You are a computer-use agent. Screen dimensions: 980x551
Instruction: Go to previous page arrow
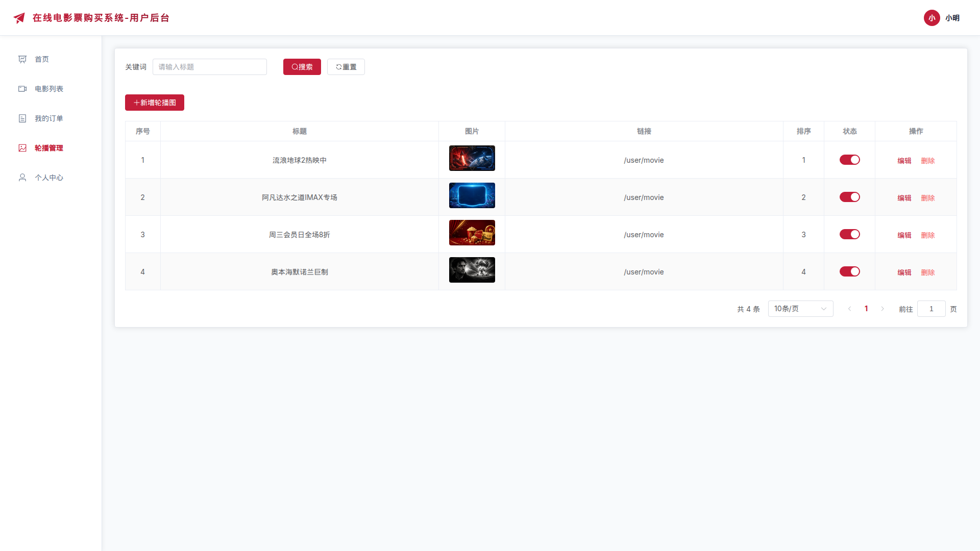click(850, 309)
